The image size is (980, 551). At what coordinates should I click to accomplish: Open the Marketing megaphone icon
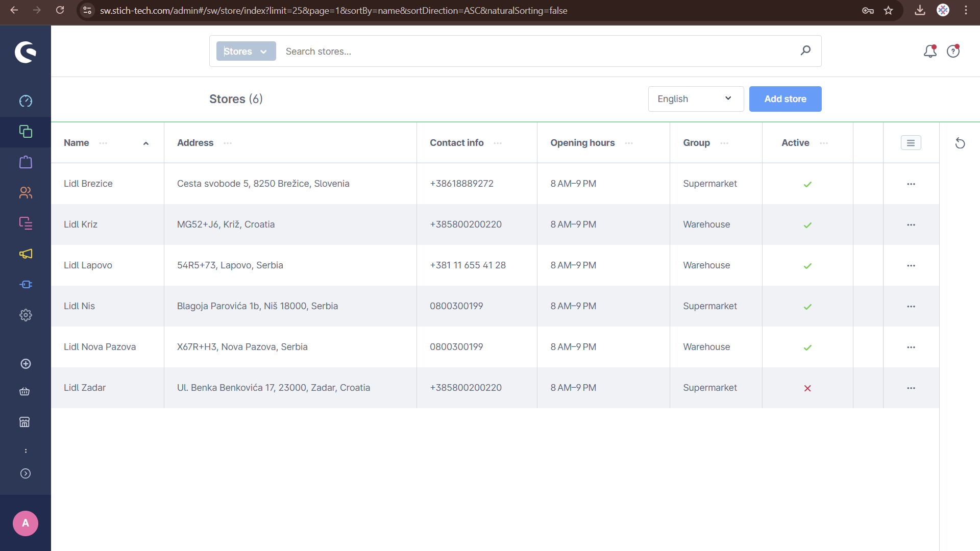pyautogui.click(x=26, y=254)
